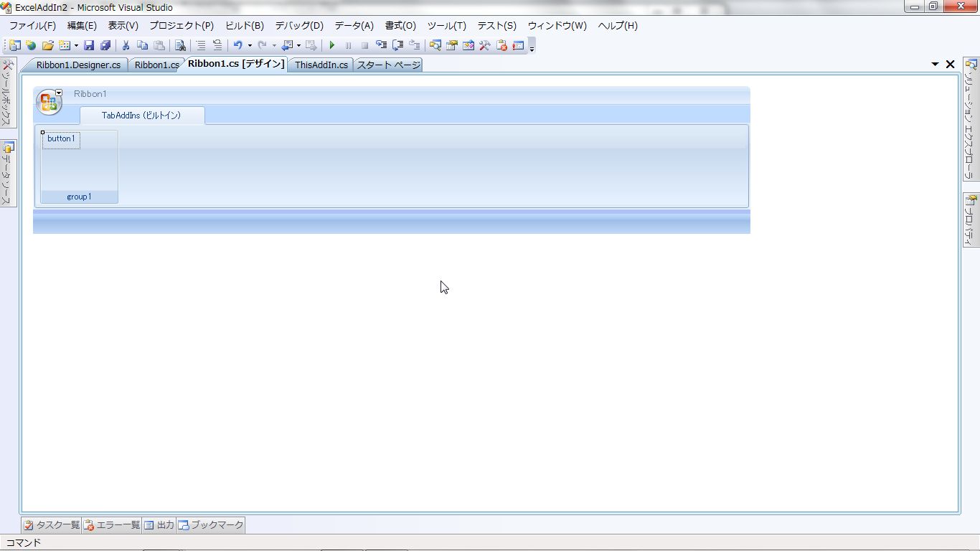This screenshot has height=551, width=980.
Task: Click the Save floppy disk icon
Action: 89,45
